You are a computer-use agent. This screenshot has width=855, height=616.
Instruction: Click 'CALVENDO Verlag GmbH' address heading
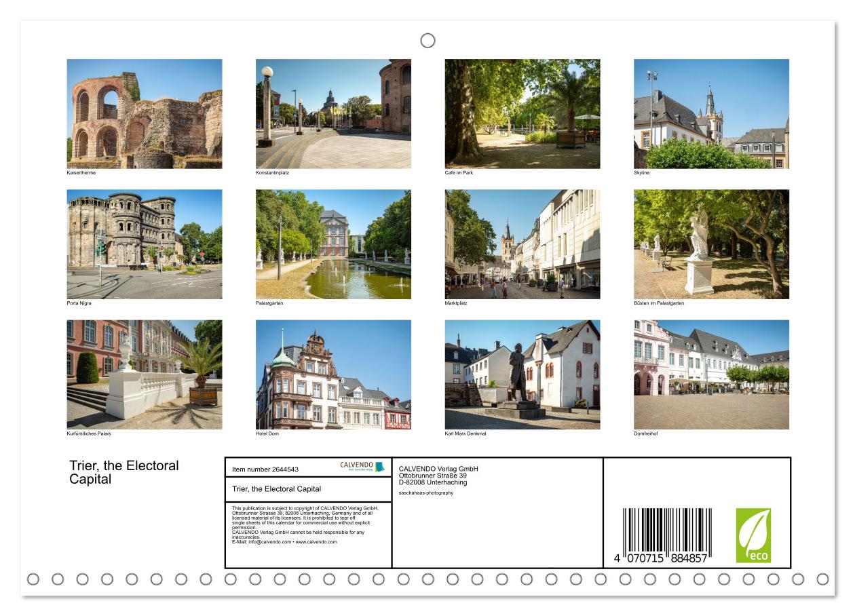click(x=438, y=469)
